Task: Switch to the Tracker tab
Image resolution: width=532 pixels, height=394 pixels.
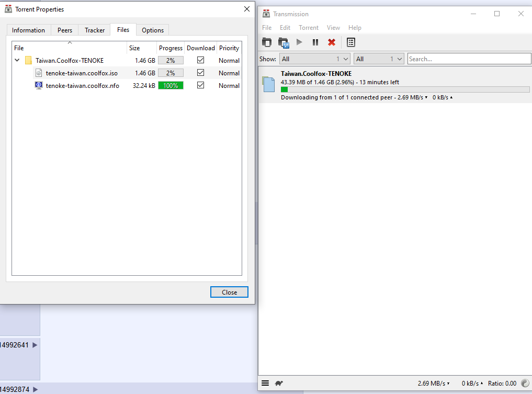Action: tap(95, 30)
